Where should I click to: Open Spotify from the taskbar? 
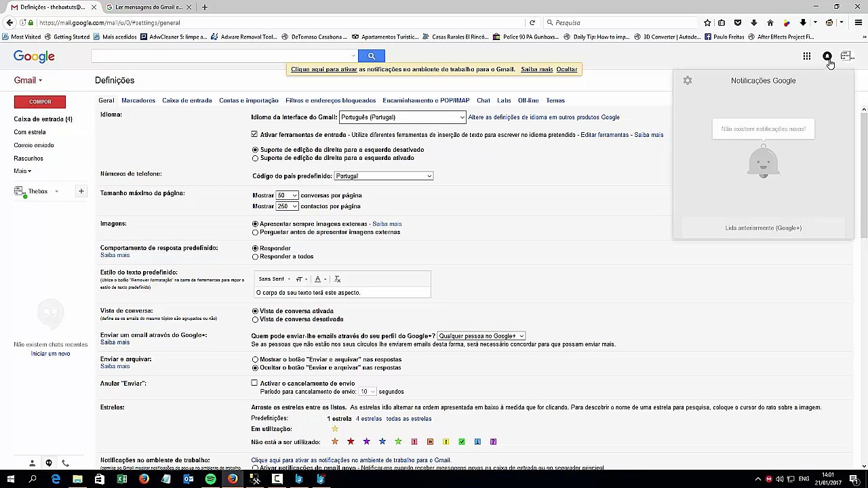(x=210, y=479)
